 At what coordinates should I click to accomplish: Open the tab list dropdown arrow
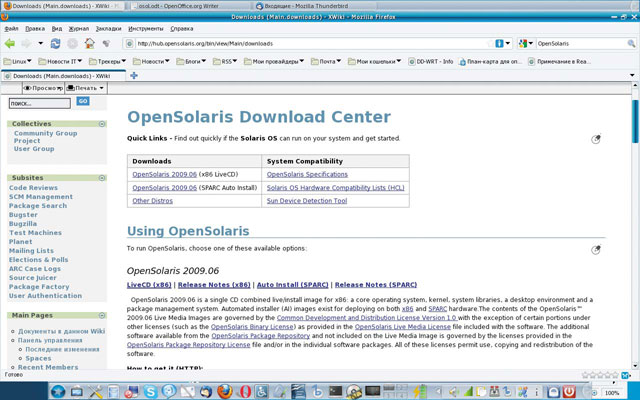(632, 75)
